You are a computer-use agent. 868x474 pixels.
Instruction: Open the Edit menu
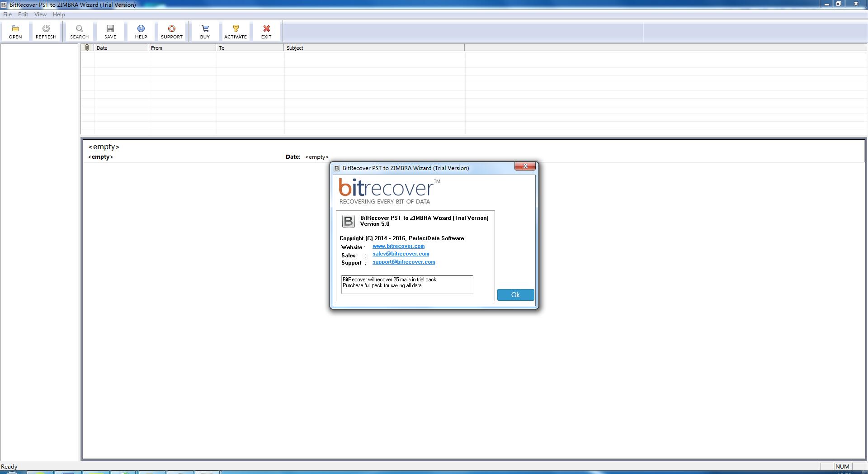pyautogui.click(x=23, y=14)
